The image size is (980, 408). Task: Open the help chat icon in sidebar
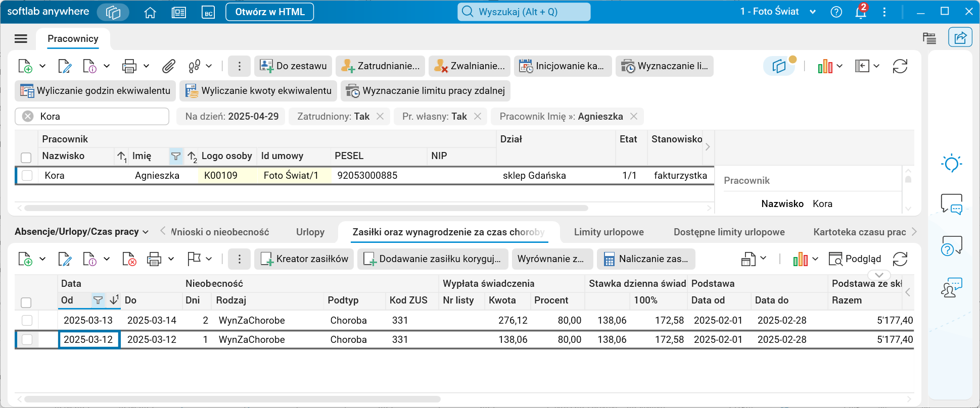pyautogui.click(x=952, y=246)
